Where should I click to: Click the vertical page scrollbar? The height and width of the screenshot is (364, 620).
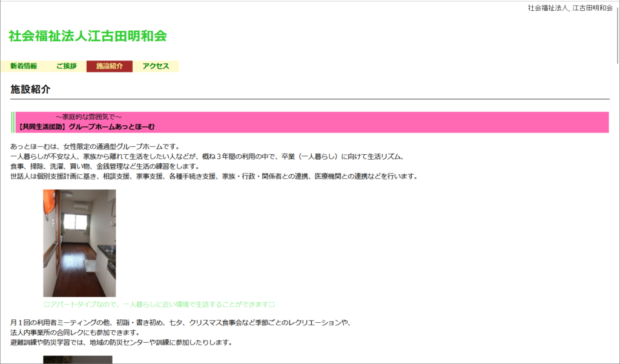pyautogui.click(x=617, y=181)
